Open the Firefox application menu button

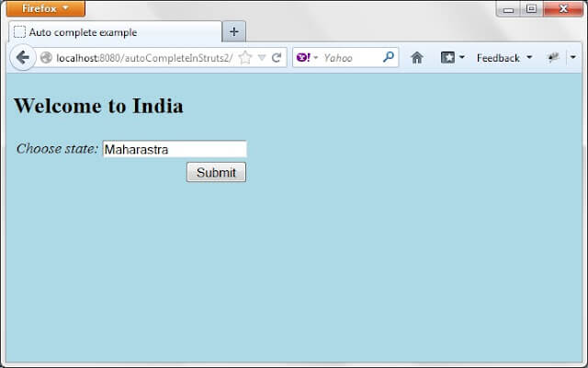[46, 8]
